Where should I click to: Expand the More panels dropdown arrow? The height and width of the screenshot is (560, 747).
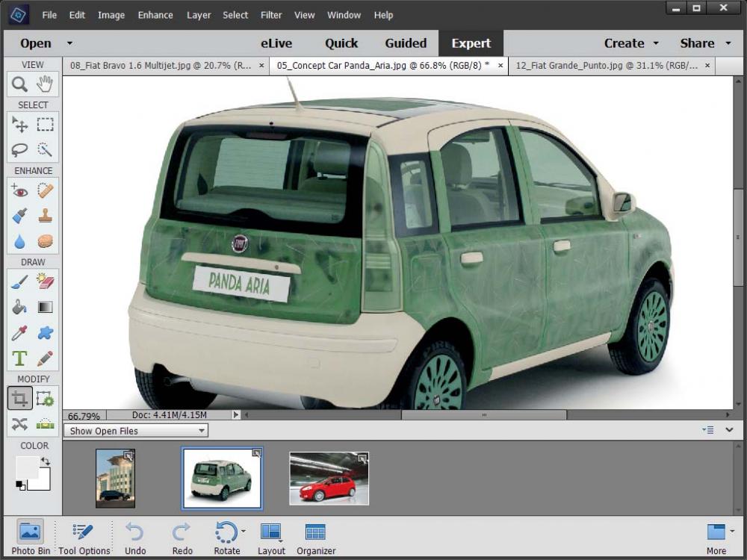[733, 530]
